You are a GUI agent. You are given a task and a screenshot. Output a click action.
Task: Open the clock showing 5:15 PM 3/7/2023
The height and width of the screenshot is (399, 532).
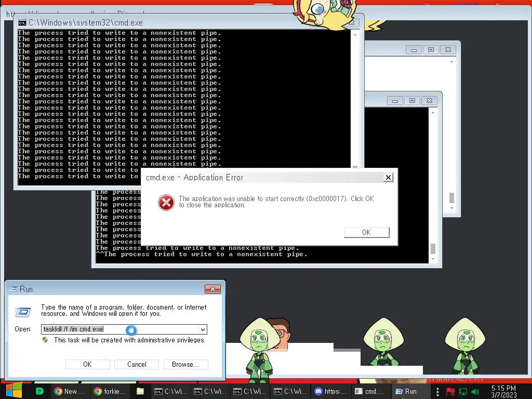[x=504, y=391]
